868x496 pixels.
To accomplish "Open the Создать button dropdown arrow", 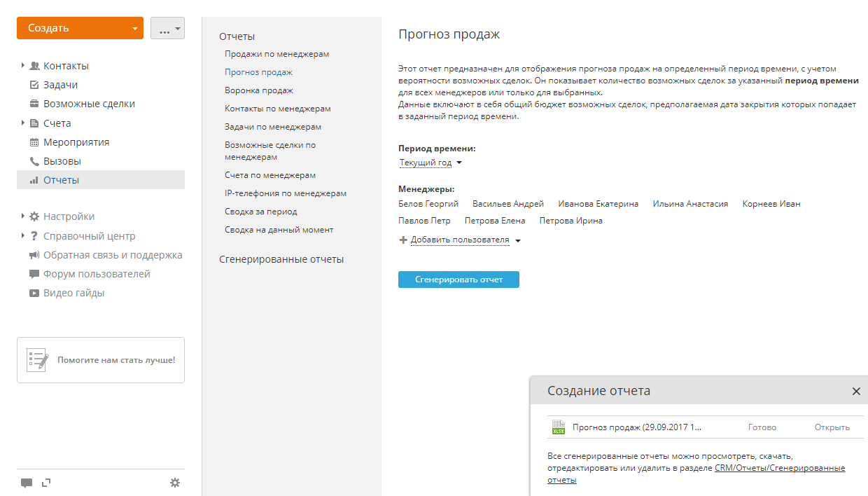I will coord(134,29).
